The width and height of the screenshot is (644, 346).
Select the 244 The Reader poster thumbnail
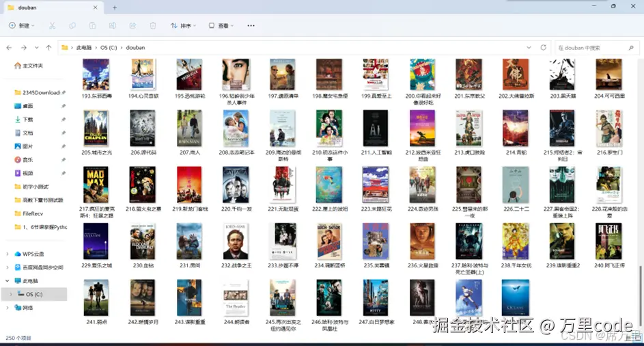click(236, 298)
